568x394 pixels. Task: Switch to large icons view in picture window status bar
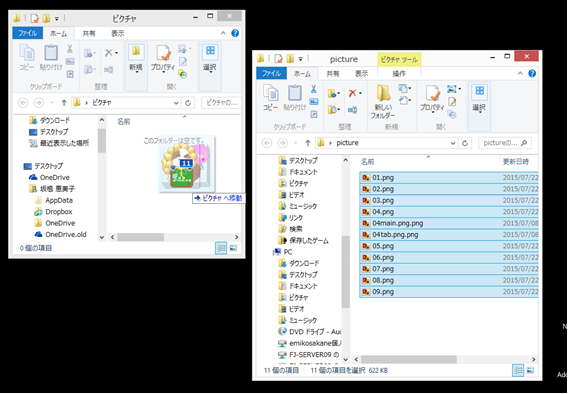pos(530,370)
